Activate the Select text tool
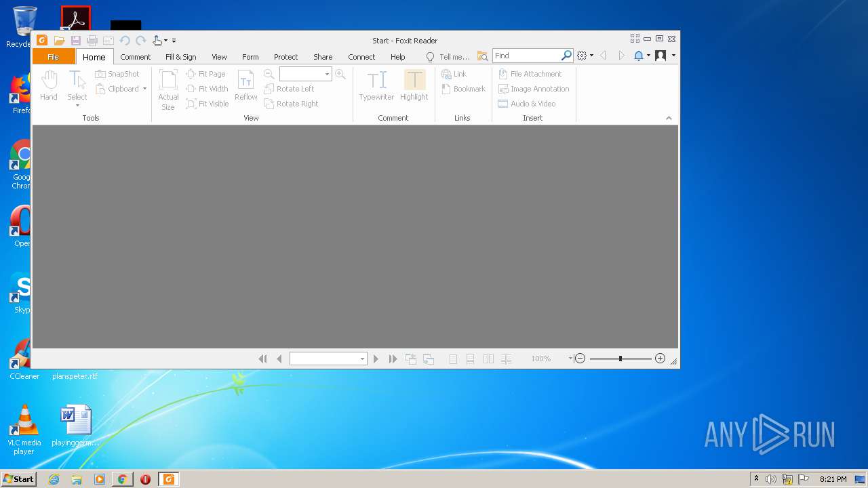Image resolution: width=868 pixels, height=488 pixels. 77,85
